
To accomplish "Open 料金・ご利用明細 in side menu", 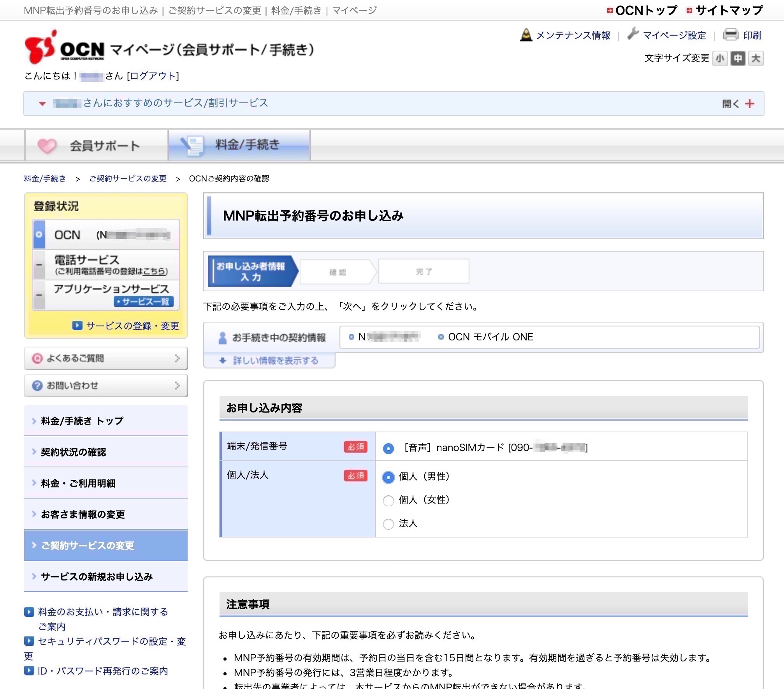I will point(106,483).
